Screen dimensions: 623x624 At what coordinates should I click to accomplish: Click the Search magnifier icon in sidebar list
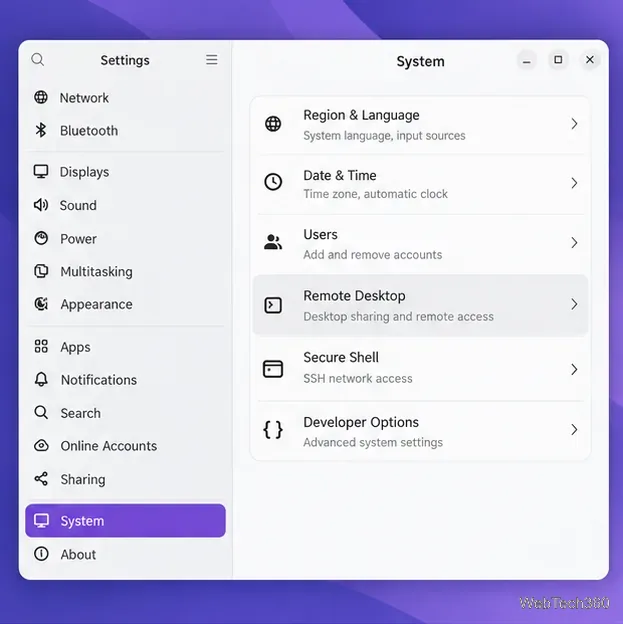coord(41,413)
